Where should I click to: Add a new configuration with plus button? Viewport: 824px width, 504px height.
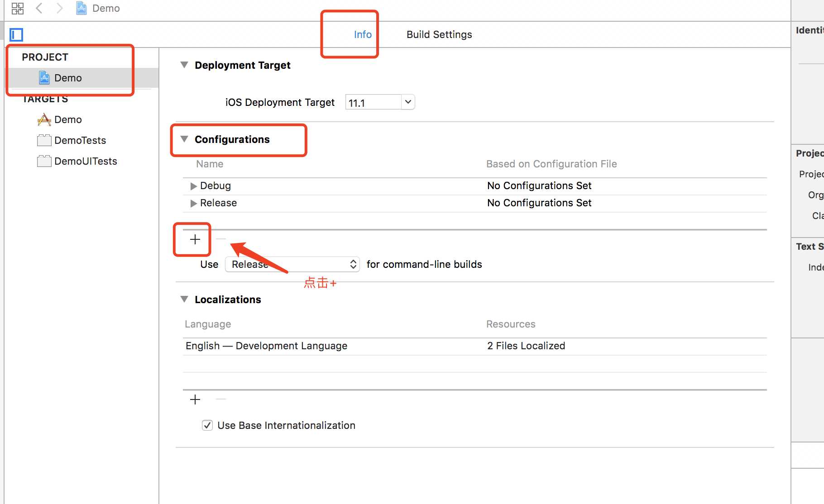pyautogui.click(x=195, y=239)
